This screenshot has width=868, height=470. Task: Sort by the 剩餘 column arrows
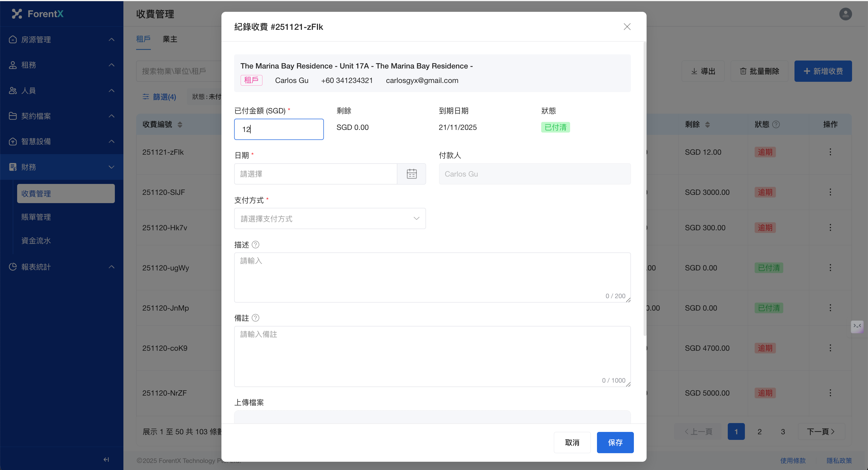point(708,124)
